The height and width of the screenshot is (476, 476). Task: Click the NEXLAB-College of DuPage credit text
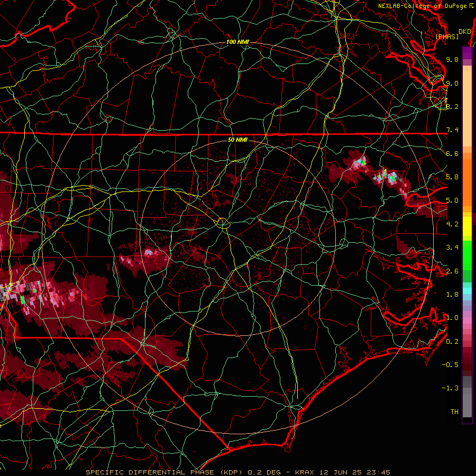[426, 6]
